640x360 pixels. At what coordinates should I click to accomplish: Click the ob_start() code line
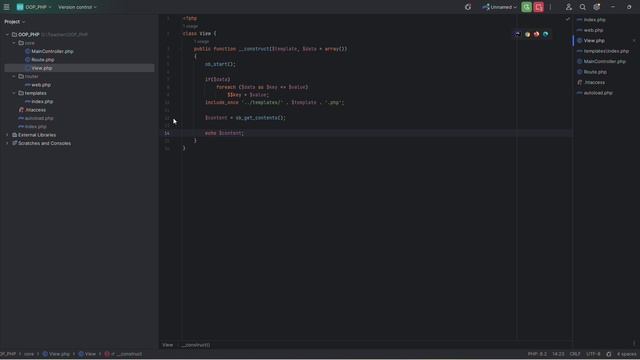point(220,64)
